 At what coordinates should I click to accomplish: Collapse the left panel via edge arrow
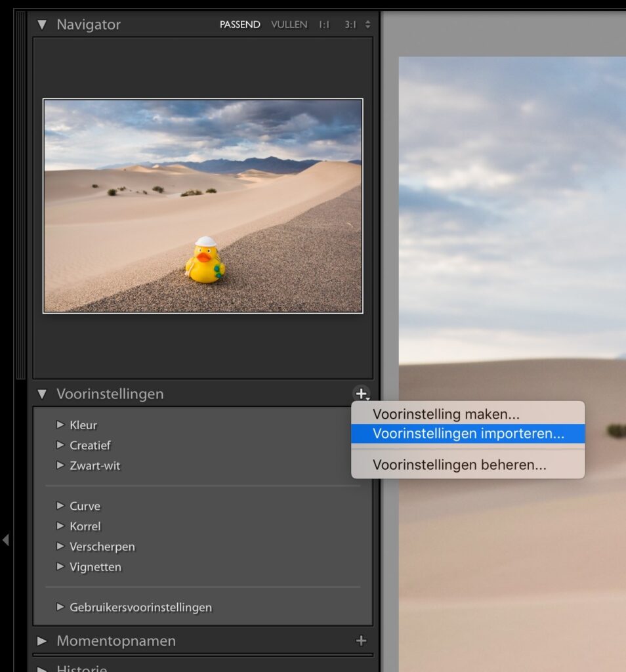coord(5,539)
